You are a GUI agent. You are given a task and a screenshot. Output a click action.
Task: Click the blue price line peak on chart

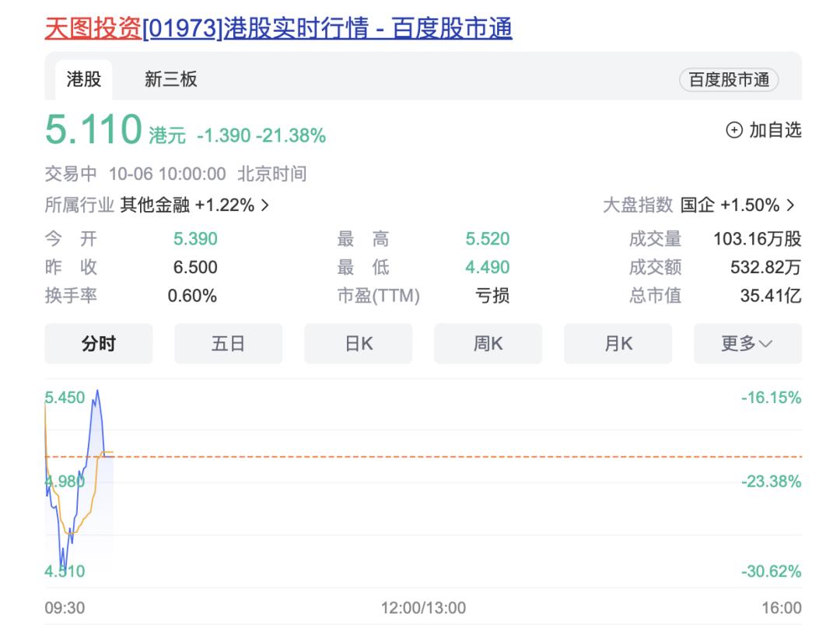[96, 392]
